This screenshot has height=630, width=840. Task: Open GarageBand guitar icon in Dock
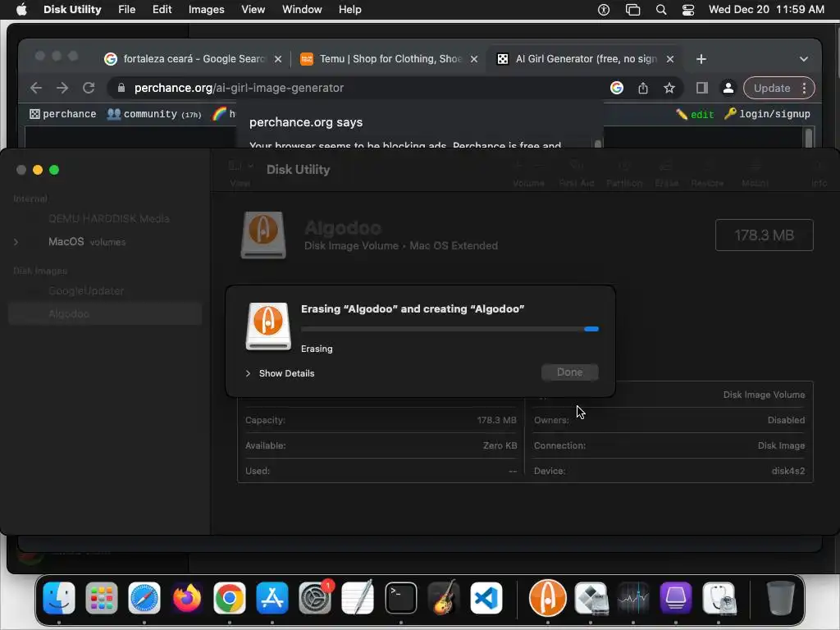(x=444, y=598)
